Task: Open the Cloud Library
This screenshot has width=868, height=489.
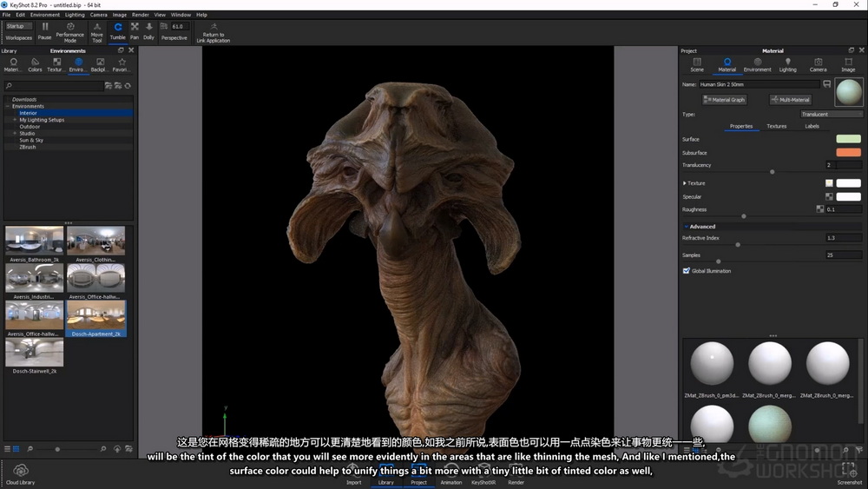Action: [x=21, y=474]
